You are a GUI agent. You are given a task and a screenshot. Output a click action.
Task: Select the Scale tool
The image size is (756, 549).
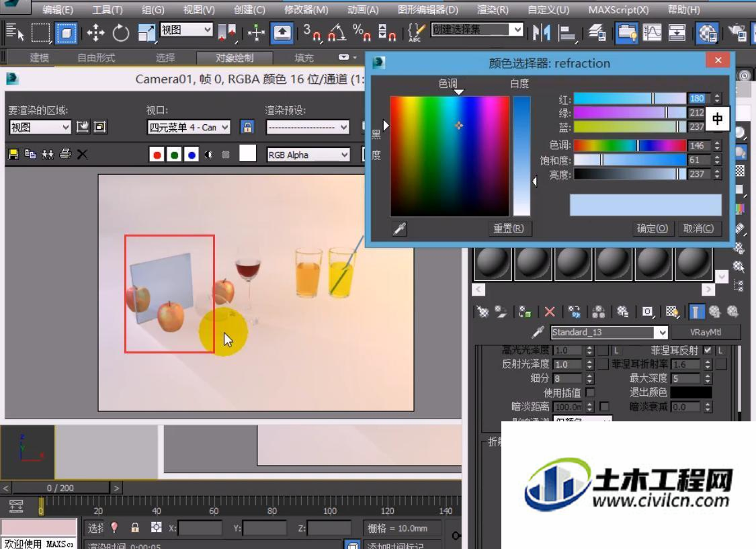pyautogui.click(x=146, y=33)
